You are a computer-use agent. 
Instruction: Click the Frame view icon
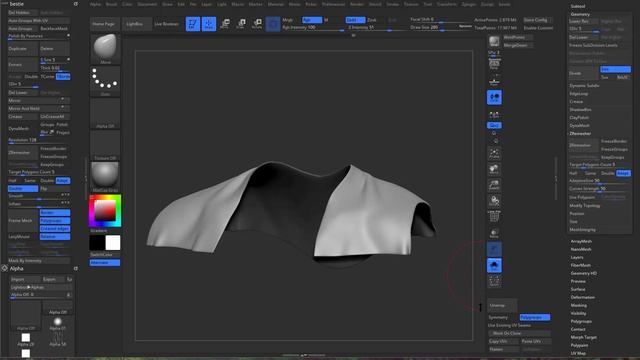(494, 153)
